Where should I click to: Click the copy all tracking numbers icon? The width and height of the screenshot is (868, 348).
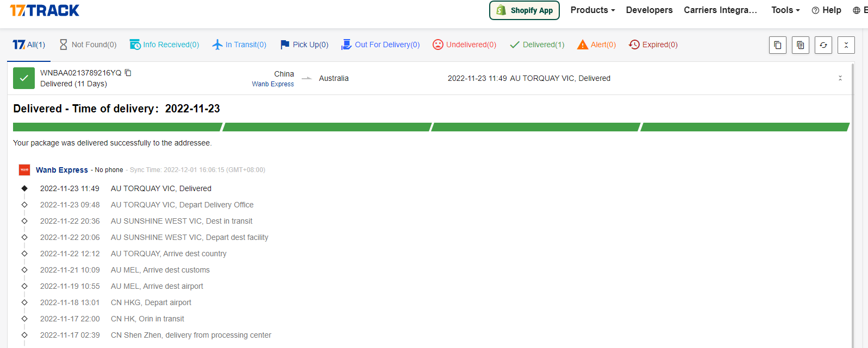[x=777, y=45]
